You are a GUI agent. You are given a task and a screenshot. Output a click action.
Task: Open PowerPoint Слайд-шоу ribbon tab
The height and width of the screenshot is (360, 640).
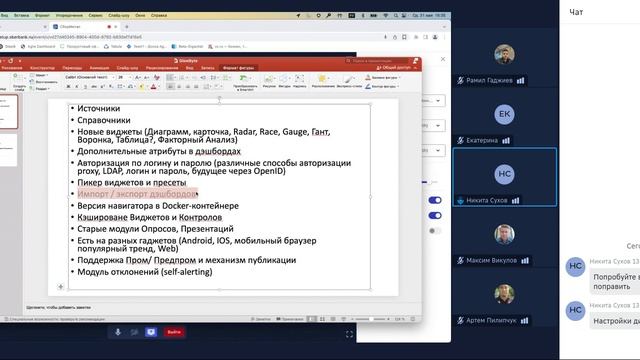coord(127,68)
